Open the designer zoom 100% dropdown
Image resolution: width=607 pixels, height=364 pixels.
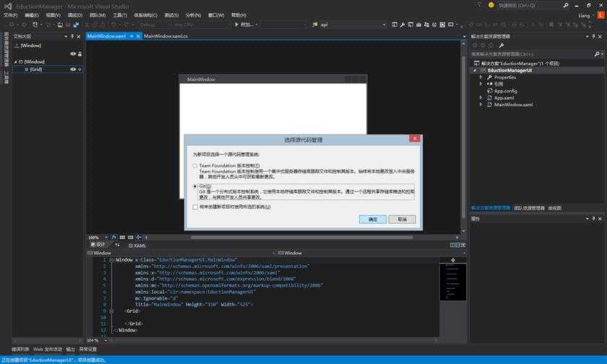(x=105, y=237)
